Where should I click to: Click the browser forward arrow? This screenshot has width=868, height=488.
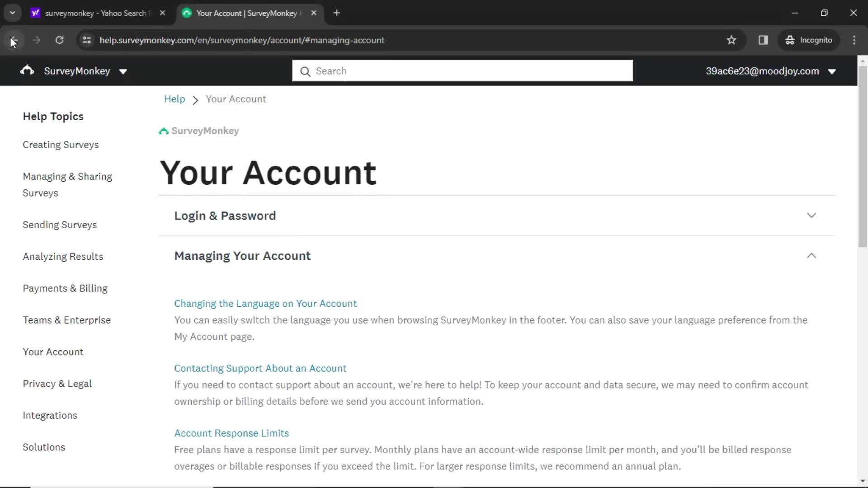[x=37, y=40]
